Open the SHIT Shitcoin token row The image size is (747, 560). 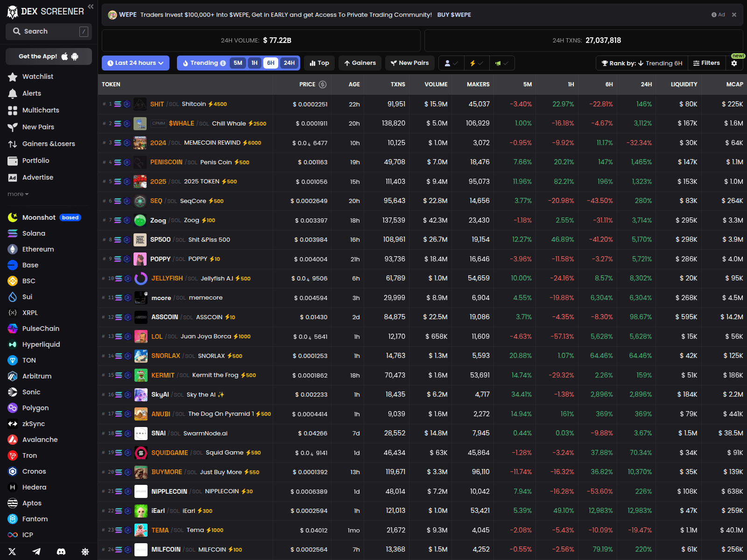[423, 104]
